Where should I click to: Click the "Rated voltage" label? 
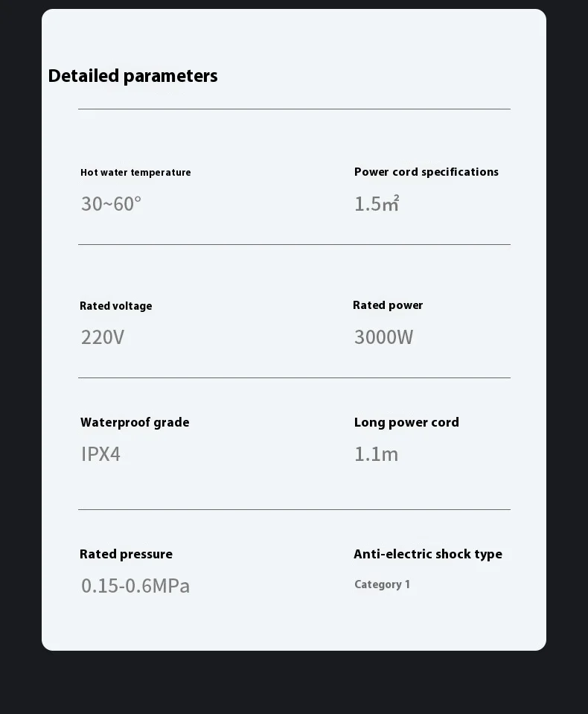(115, 306)
